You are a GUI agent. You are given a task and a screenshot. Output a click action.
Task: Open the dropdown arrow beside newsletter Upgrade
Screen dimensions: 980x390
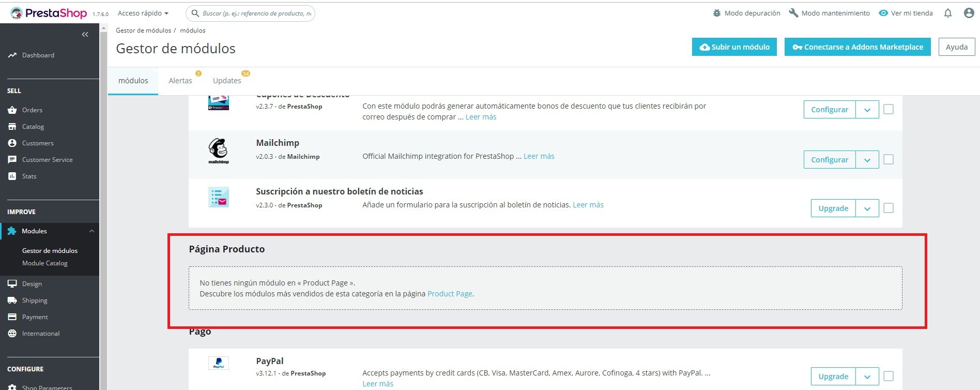click(867, 208)
